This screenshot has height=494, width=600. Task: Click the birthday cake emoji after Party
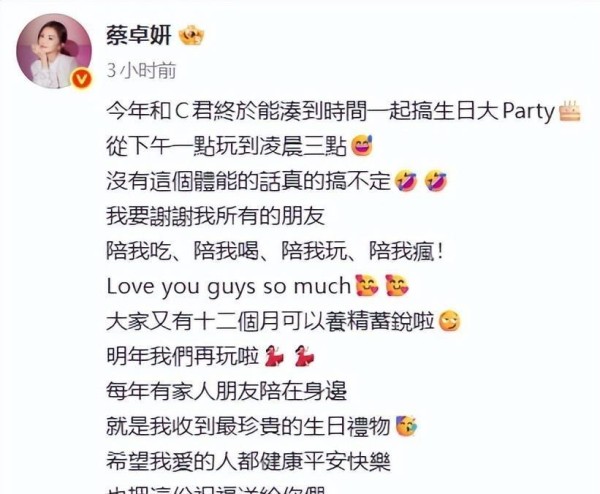570,111
